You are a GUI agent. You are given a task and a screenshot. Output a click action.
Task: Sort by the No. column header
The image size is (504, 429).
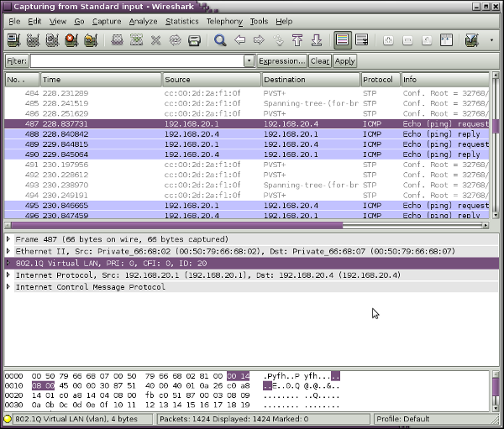22,80
